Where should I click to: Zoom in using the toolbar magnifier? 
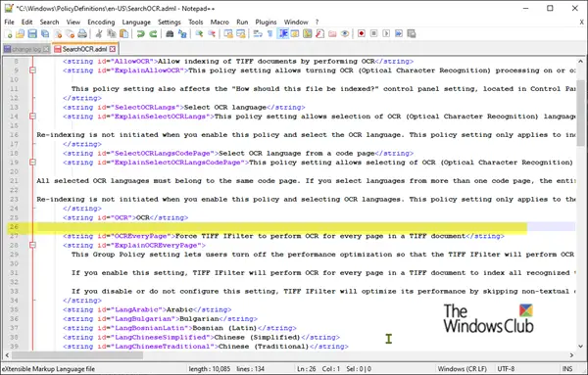pyautogui.click(x=199, y=33)
